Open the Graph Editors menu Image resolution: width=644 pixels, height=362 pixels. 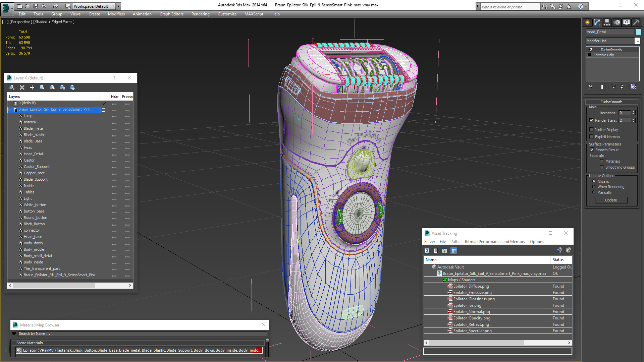click(171, 14)
